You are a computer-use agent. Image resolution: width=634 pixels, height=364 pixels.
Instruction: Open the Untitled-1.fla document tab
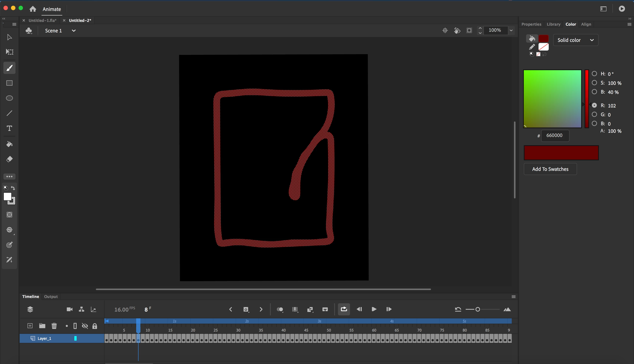coord(42,21)
